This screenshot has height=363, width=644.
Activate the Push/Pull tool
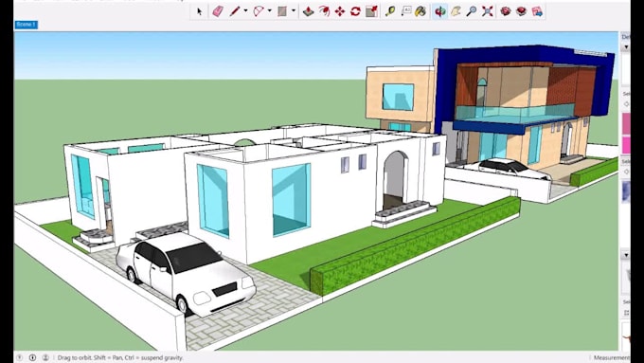pos(309,11)
